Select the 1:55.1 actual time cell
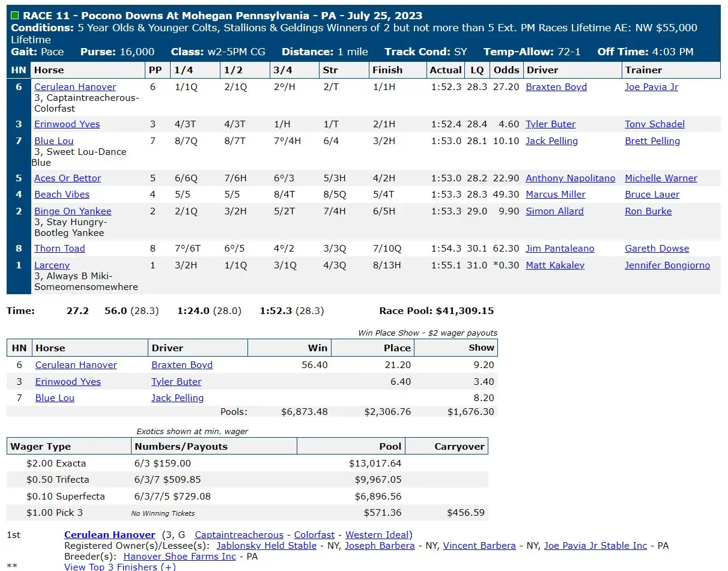728x571 pixels. coord(446,265)
